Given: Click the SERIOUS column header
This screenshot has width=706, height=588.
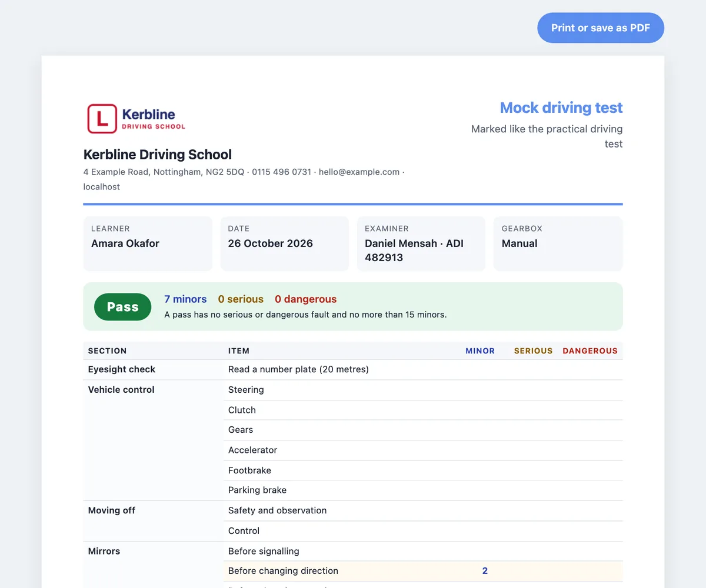Looking at the screenshot, I should 533,351.
